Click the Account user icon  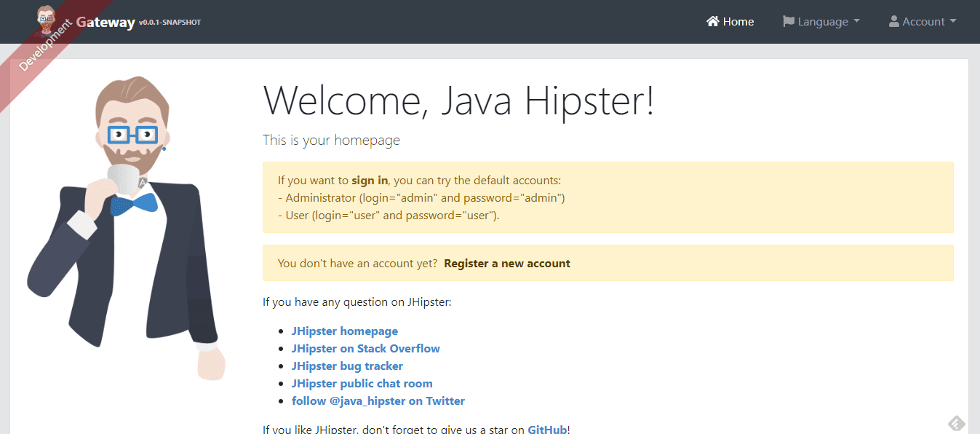[894, 22]
